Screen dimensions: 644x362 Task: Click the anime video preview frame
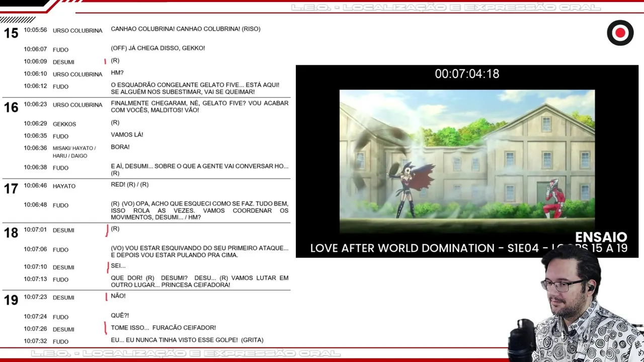coord(467,161)
